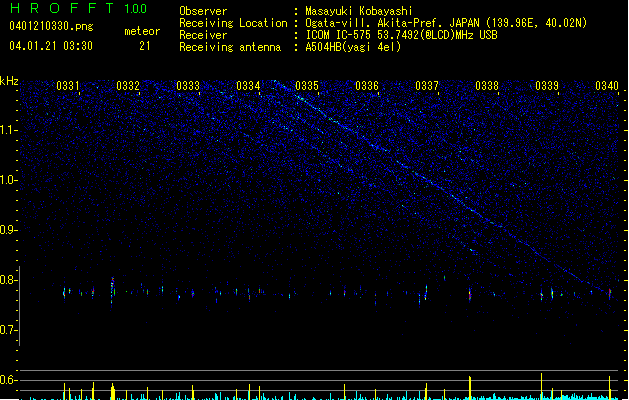Click the kHz axis unit label
Screen dimensions: 629x400
pos(9,81)
